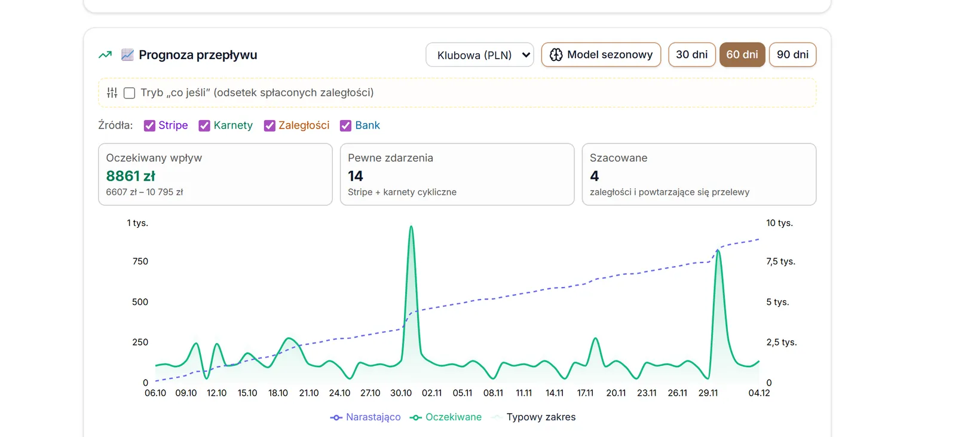Open the Klubowa (PLN) account dropdown
Screen dimensions: 980x437
click(x=480, y=55)
